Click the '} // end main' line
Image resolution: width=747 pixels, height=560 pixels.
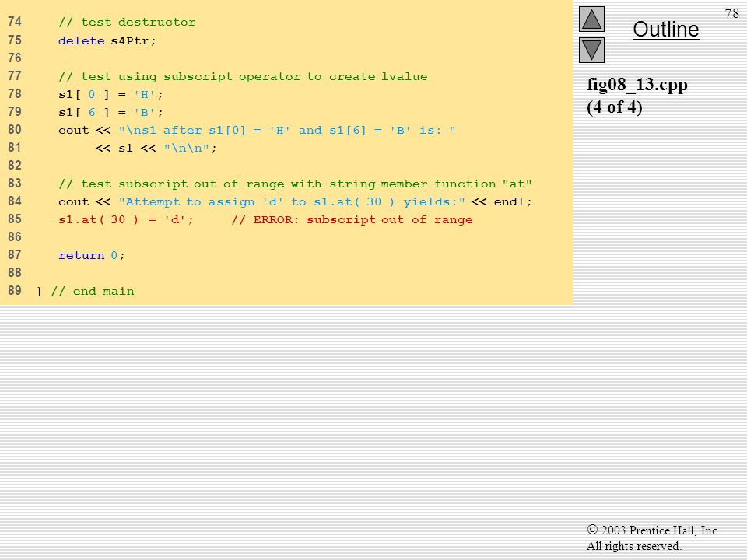point(86,291)
